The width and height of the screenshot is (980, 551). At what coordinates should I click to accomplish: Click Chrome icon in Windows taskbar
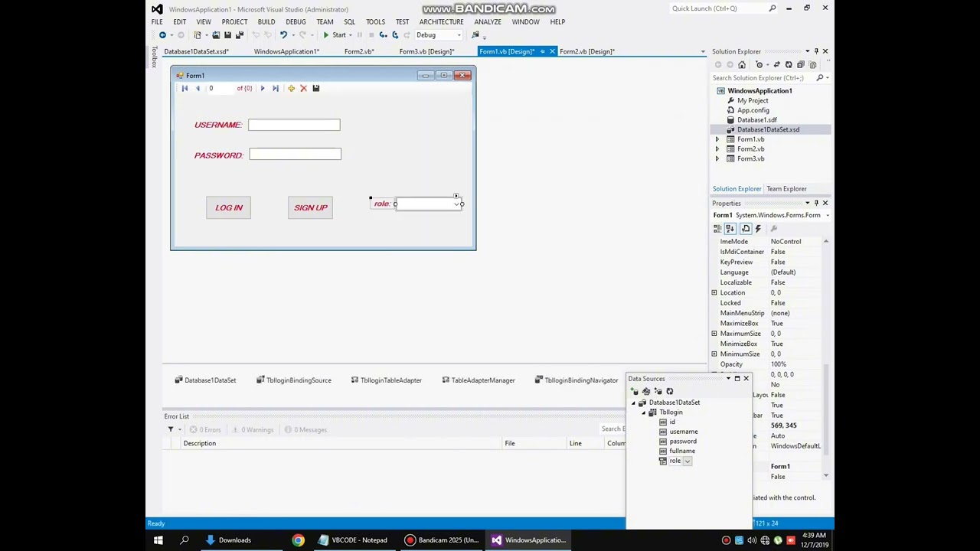(x=298, y=540)
